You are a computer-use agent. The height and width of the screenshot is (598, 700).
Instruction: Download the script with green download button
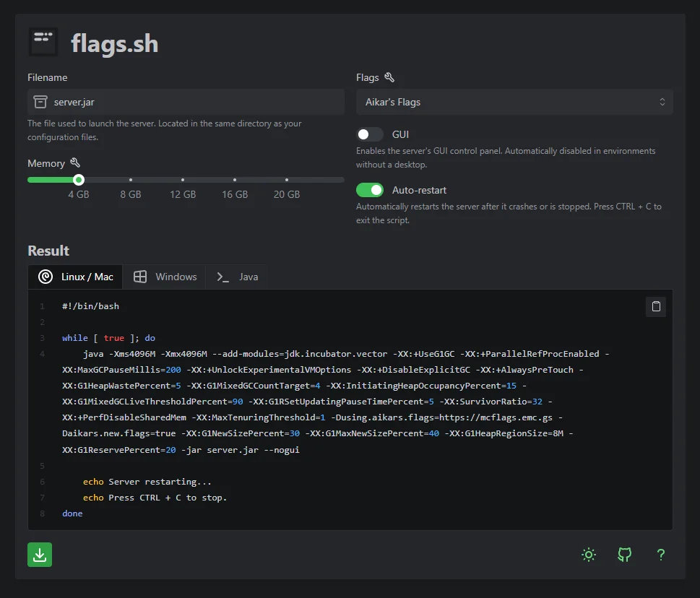pos(40,555)
